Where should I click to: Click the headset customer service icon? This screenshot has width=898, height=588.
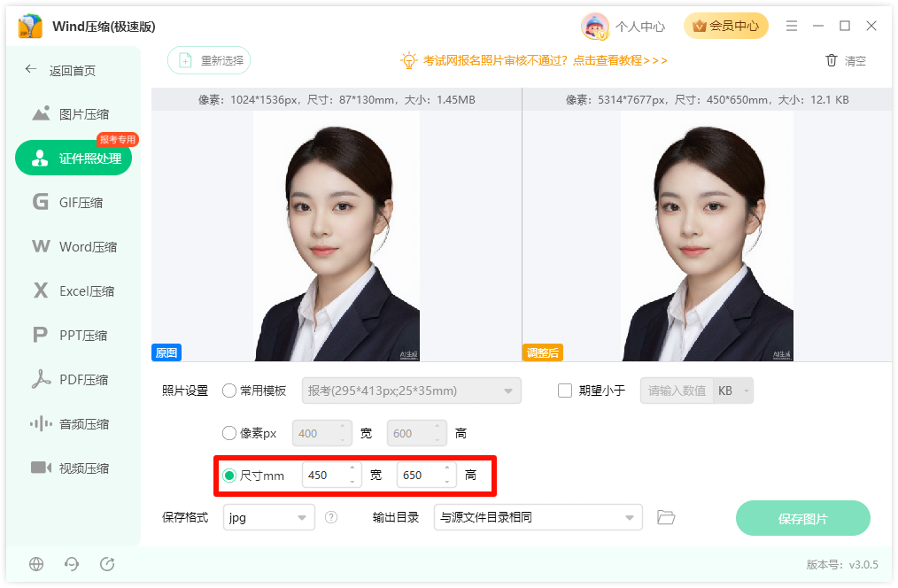pyautogui.click(x=72, y=564)
